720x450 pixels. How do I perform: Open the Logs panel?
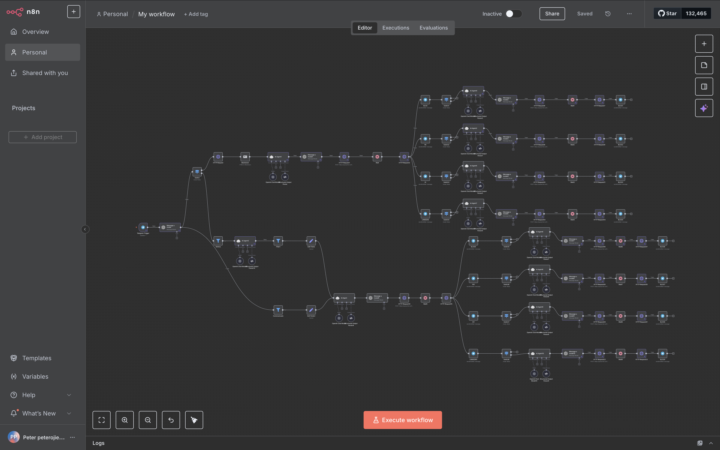coord(98,443)
